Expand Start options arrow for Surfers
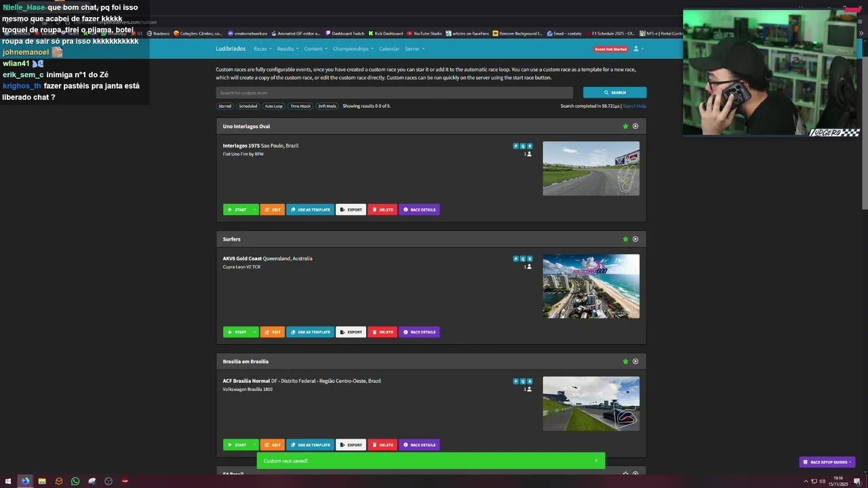 click(x=255, y=332)
